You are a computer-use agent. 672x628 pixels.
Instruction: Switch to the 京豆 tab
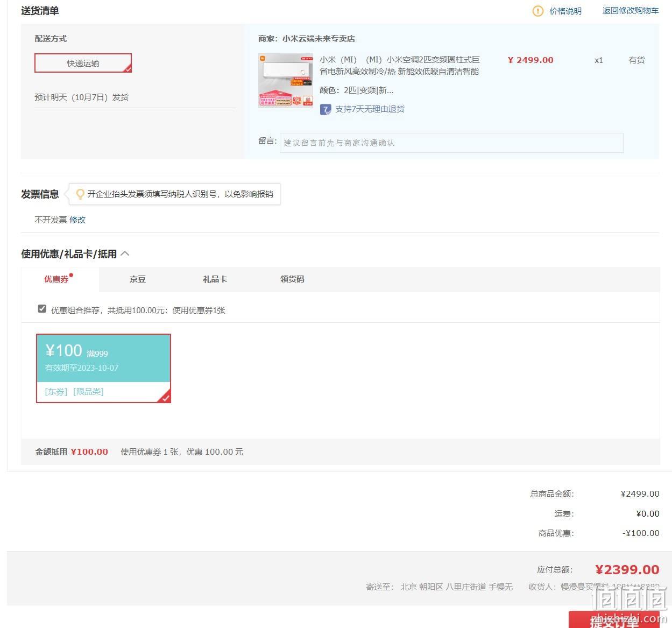point(138,279)
